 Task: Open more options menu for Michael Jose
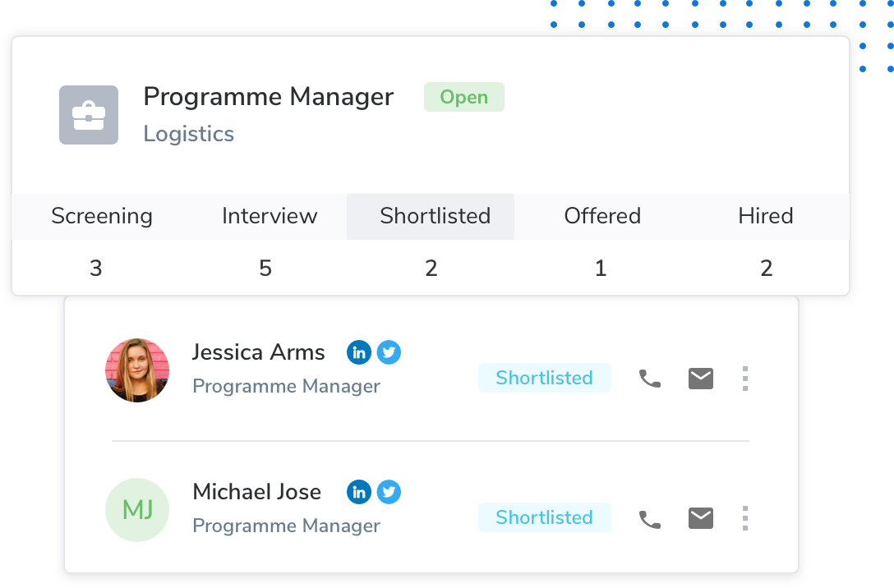click(x=745, y=518)
